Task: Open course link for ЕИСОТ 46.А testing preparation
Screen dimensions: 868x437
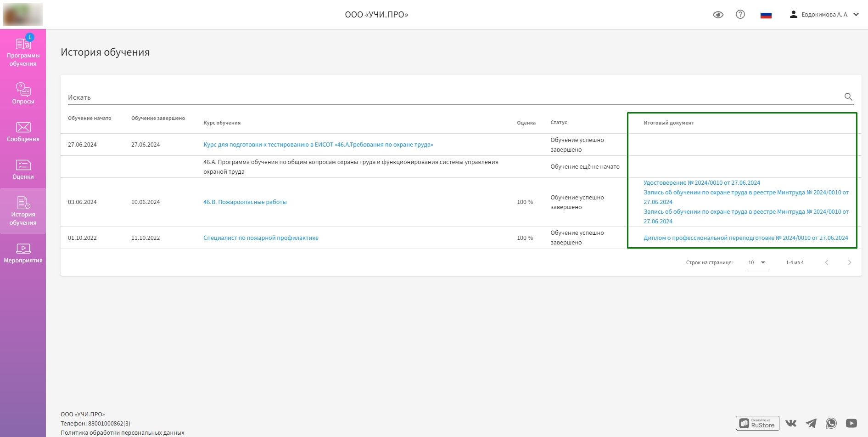Action: 318,144
